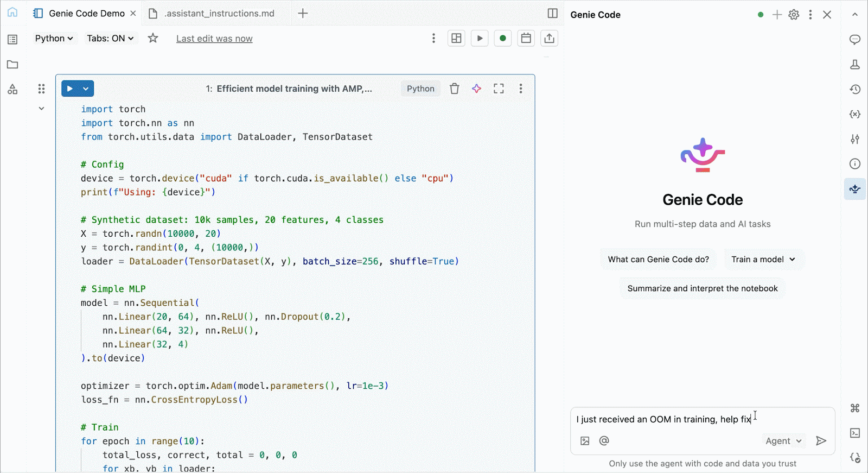Expand the Agent mode dropdown

(783, 441)
